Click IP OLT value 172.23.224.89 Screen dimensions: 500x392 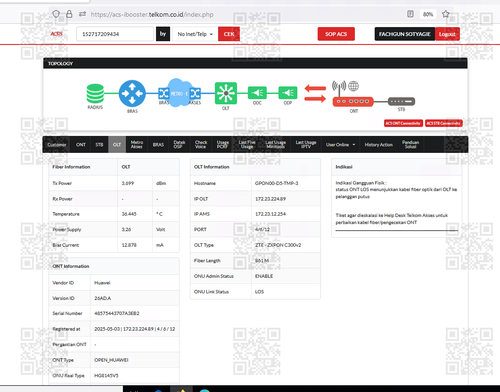pos(270,199)
